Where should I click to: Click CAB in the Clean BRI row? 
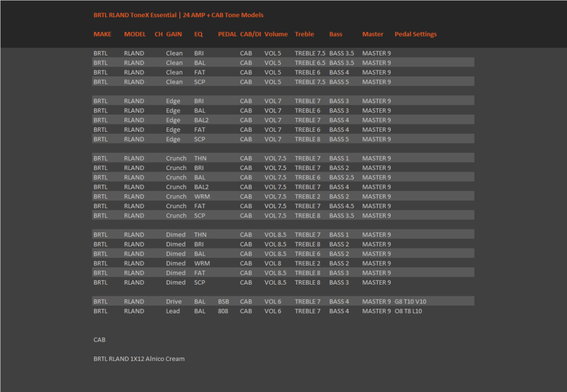(x=246, y=53)
